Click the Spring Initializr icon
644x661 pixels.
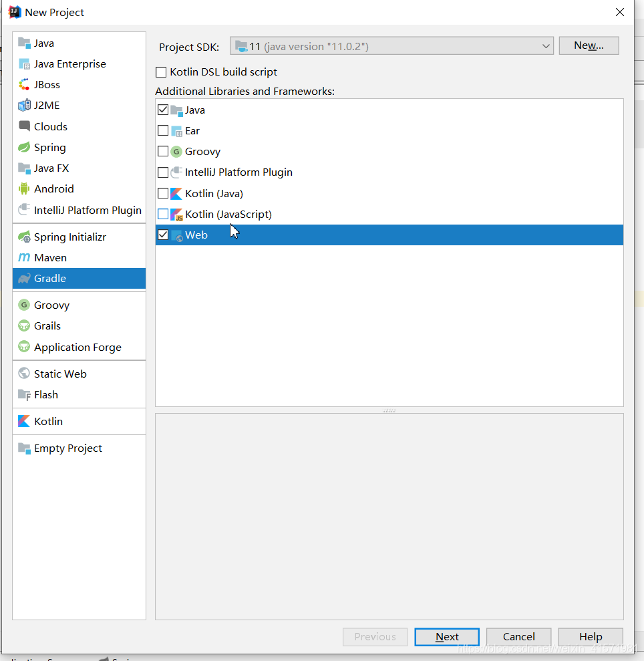25,237
